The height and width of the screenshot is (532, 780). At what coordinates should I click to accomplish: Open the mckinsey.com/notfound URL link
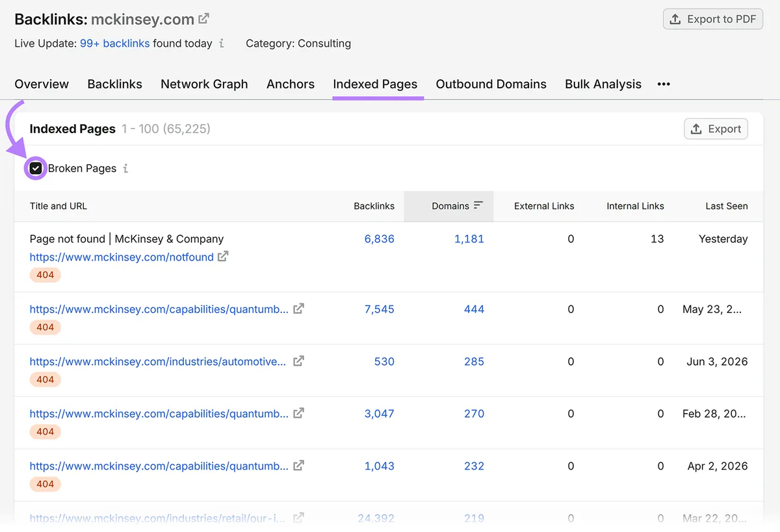(122, 257)
